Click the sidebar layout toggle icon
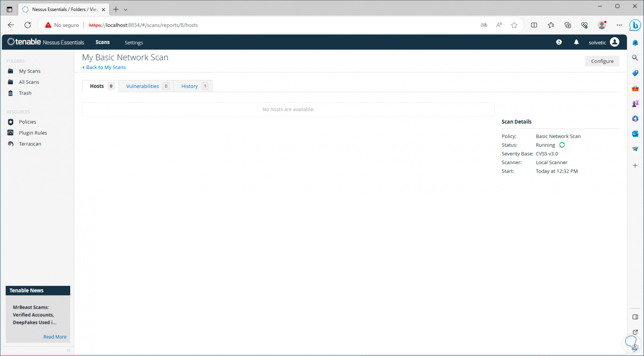 tap(635, 317)
